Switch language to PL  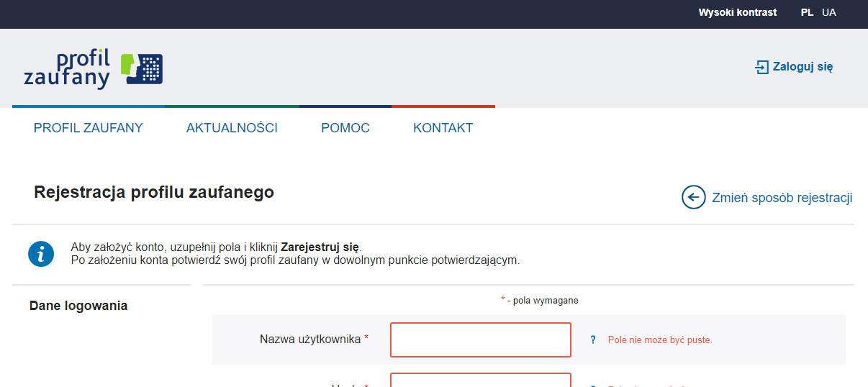click(807, 12)
